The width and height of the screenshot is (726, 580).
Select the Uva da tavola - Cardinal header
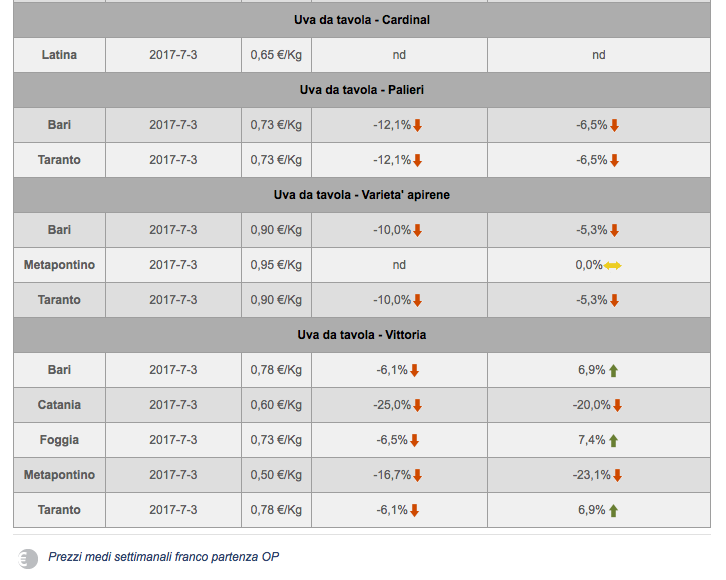[362, 20]
